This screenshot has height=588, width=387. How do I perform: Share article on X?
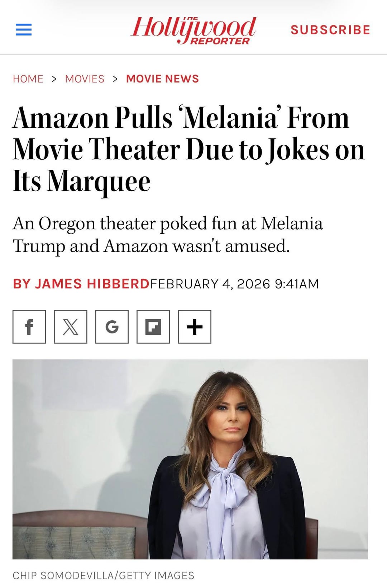(71, 327)
